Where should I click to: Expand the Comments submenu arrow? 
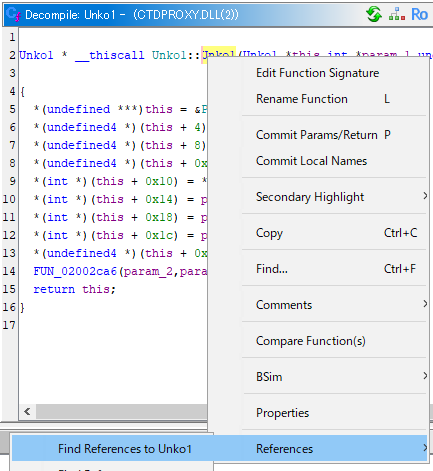[x=425, y=304]
